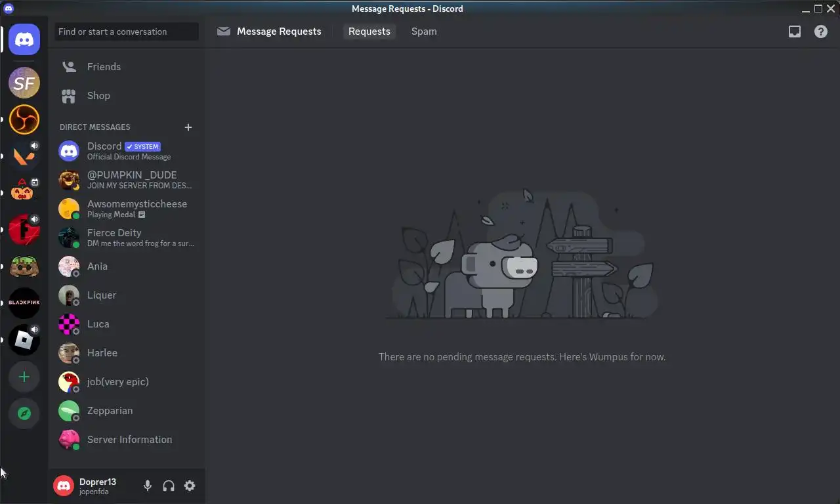Open DM with Harlee
The width and height of the screenshot is (840, 504).
(x=126, y=353)
